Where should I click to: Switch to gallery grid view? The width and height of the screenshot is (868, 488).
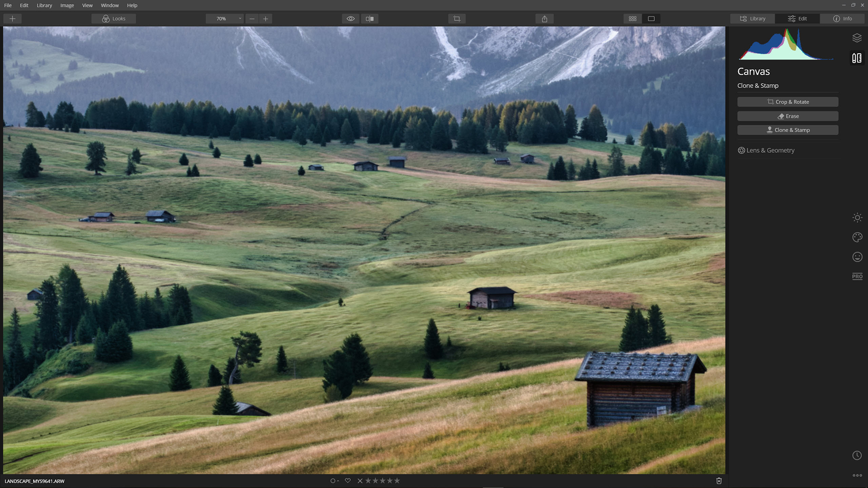pos(633,19)
